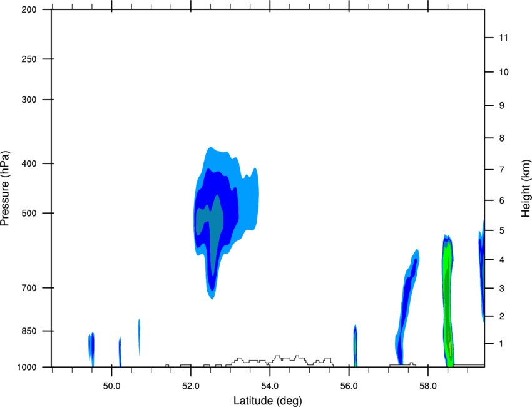Pick the 11 km height label

(503, 38)
